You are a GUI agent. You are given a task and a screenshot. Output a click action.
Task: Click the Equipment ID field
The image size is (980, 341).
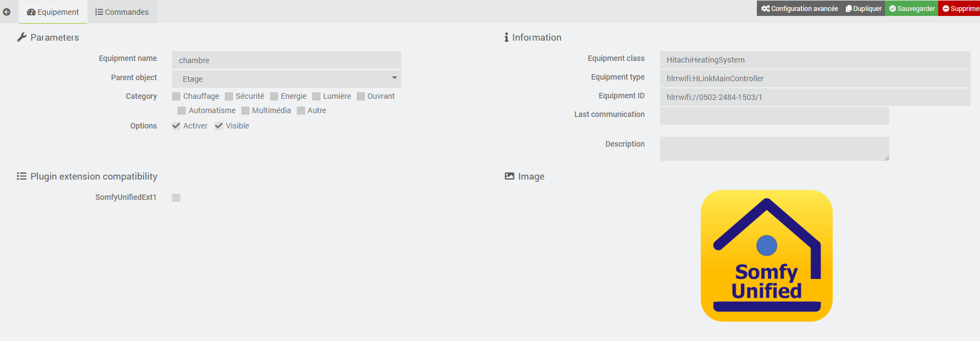pos(815,97)
